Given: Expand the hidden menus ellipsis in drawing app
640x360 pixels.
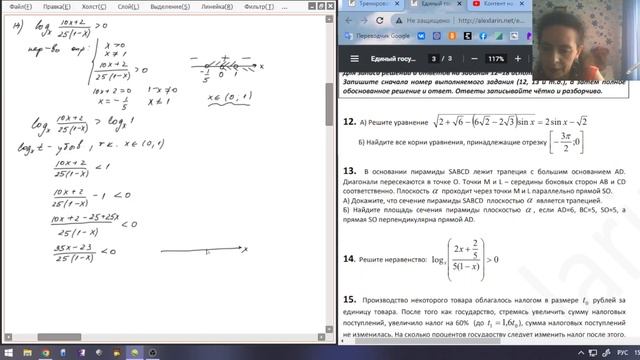Looking at the screenshot, I should tap(284, 7).
